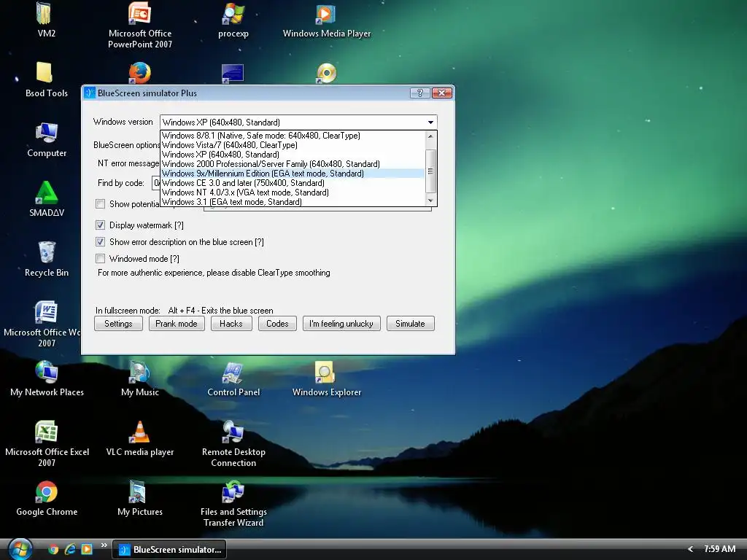
Task: Click the Start orb button
Action: coord(20,549)
